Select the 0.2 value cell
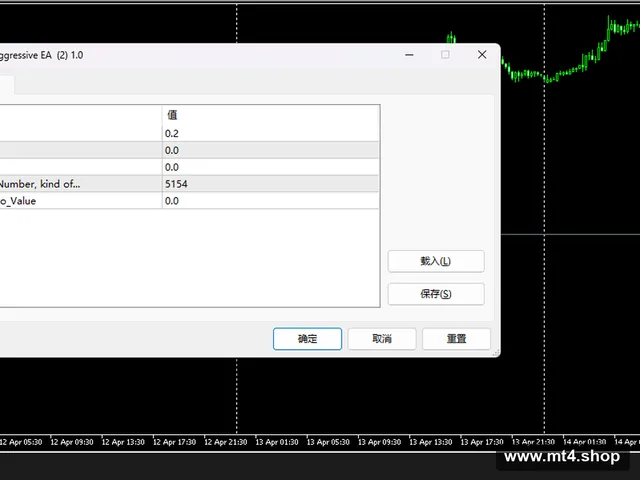The image size is (640, 480). (271, 133)
